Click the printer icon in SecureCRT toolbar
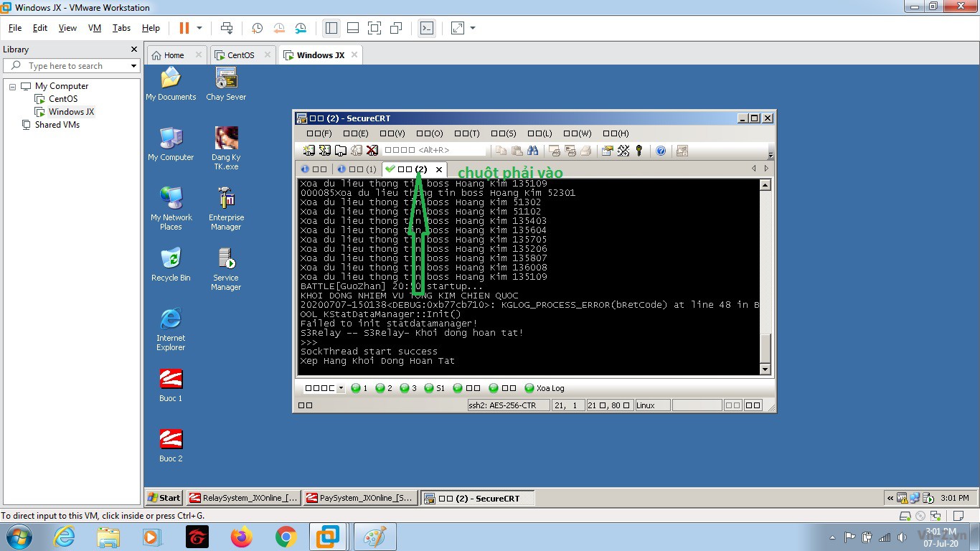This screenshot has height=551, width=980. tap(586, 151)
